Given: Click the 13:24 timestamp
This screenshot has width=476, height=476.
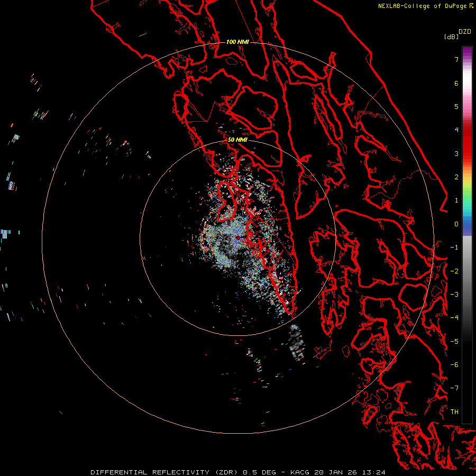Looking at the screenshot, I should pos(373,472).
